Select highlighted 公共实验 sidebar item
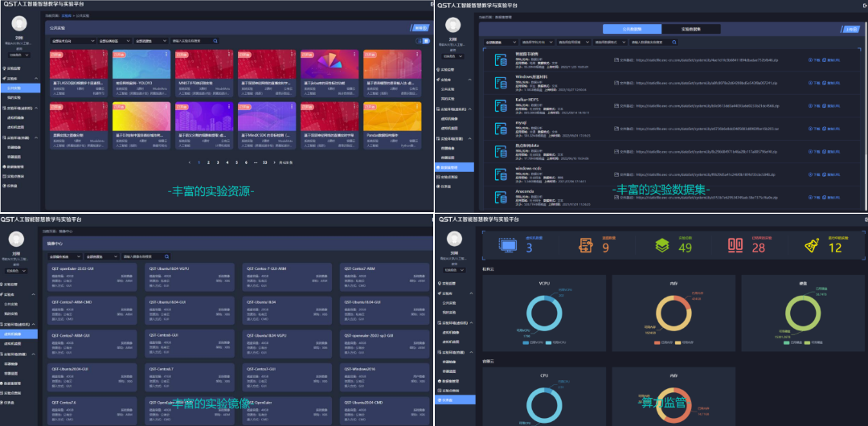The image size is (868, 426). 20,88
